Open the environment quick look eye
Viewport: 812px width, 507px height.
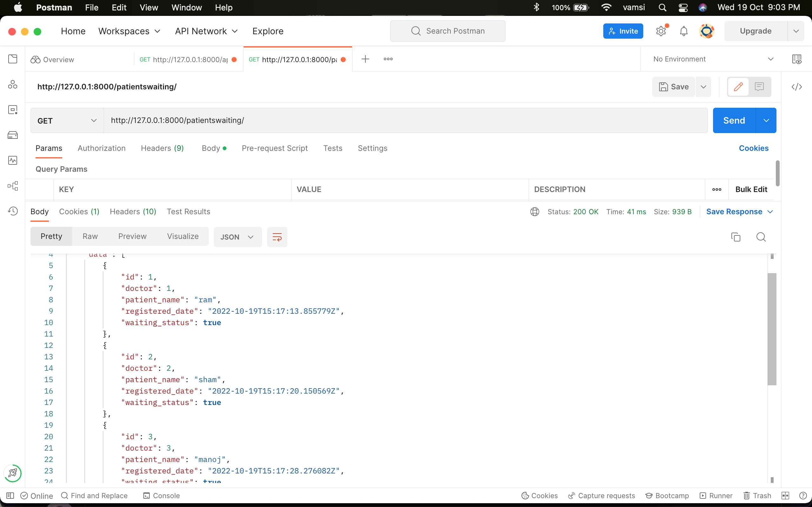797,59
